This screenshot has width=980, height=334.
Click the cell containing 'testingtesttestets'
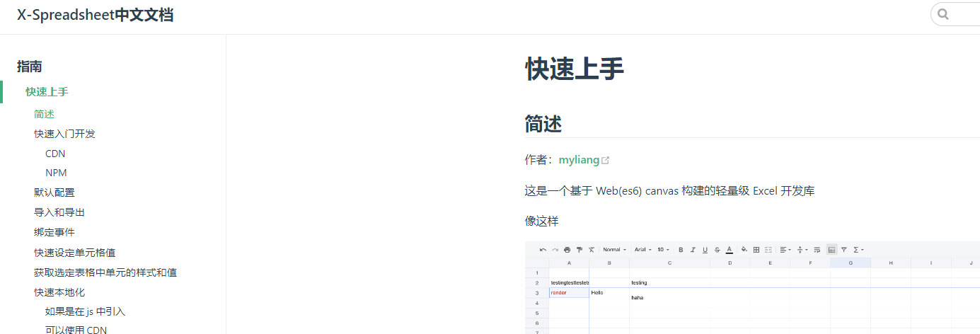[x=569, y=283]
